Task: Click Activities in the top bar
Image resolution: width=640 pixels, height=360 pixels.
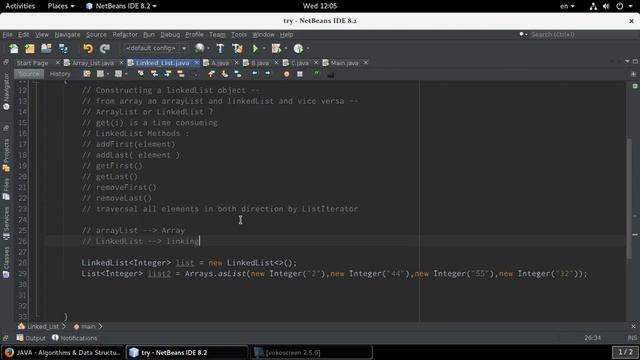Action: (x=20, y=6)
